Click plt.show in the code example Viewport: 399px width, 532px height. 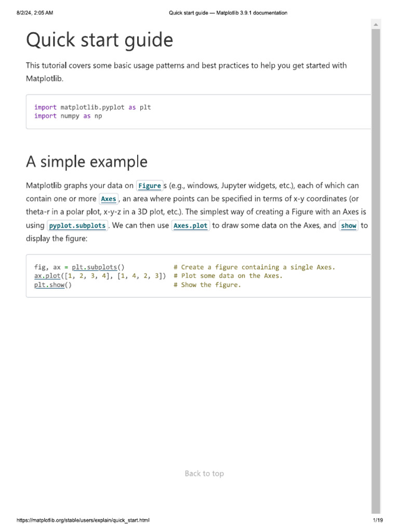tap(49, 285)
